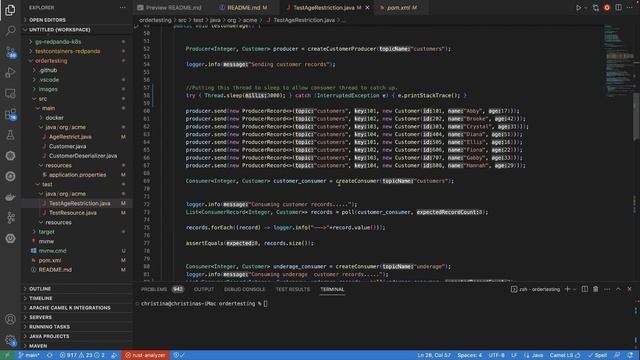
Task: Expand the JAVA PROJECTS section
Action: pos(76,336)
